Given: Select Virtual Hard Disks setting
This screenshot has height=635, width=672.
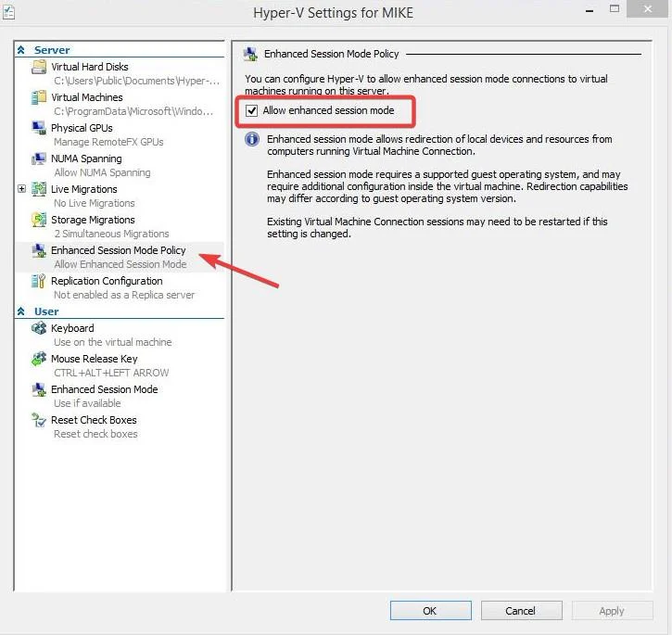Looking at the screenshot, I should click(x=90, y=67).
